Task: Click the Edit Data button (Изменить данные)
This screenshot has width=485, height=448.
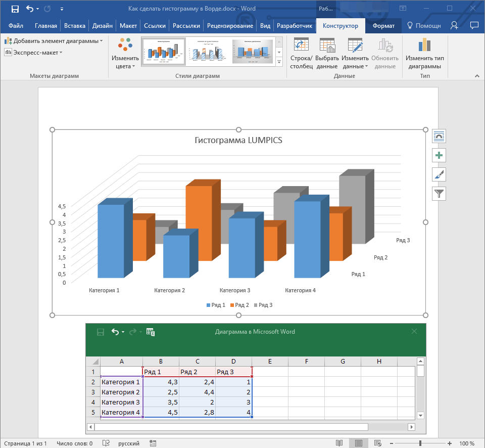Action: (x=355, y=54)
